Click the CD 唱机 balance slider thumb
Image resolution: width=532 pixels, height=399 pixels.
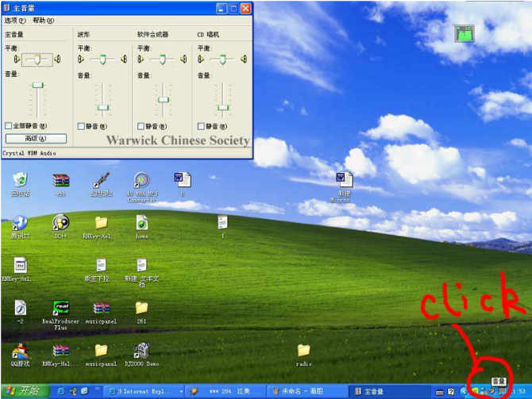tap(222, 59)
